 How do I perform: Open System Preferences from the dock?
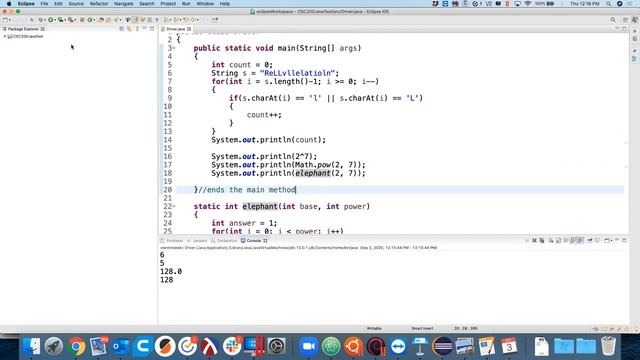click(276, 347)
